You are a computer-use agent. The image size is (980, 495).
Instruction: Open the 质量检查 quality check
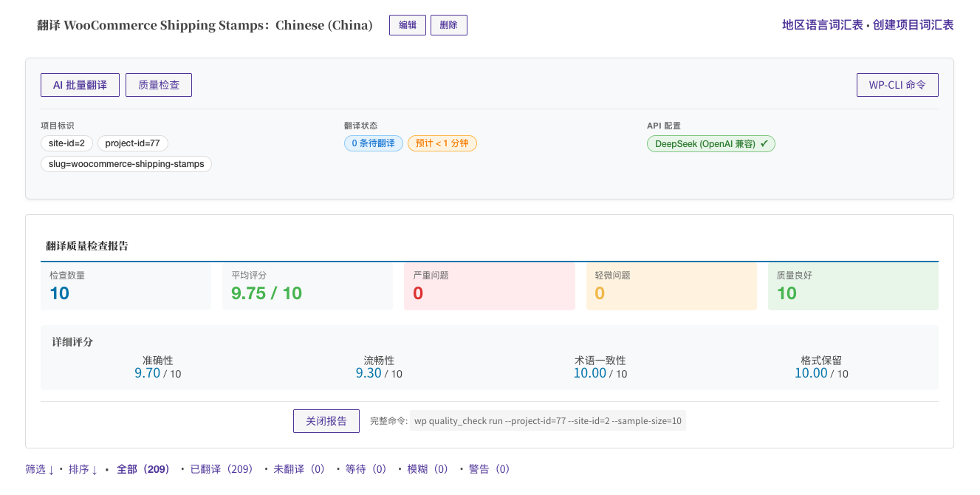coord(159,85)
